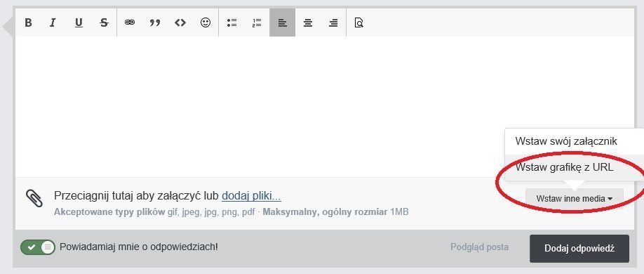
Task: Apply strikethrough formatting
Action: [104, 22]
